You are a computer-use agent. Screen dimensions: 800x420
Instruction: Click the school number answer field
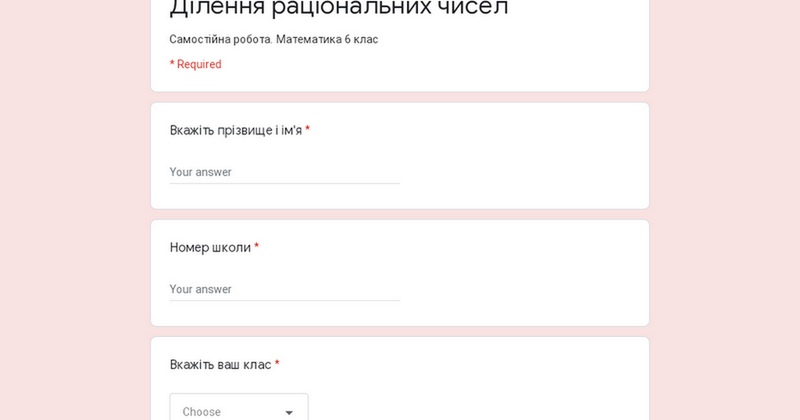284,289
